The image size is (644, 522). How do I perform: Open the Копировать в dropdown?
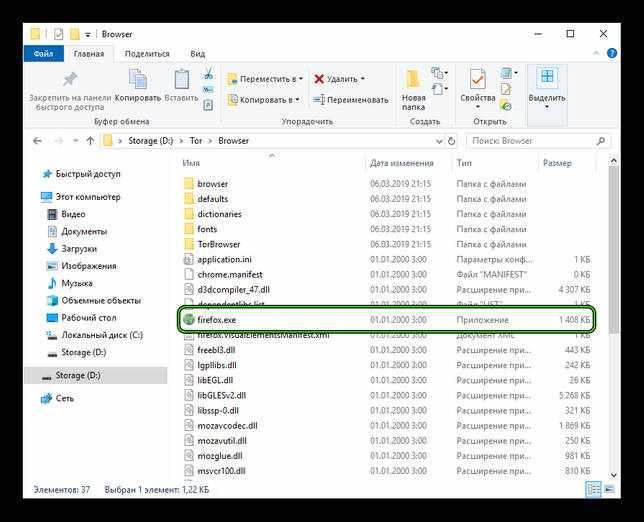pos(264,99)
